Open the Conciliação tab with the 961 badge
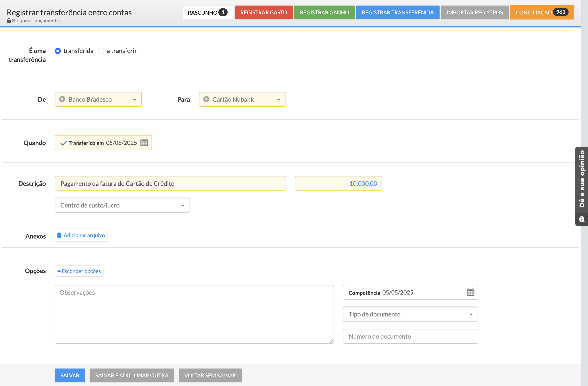This screenshot has height=386, width=588. (x=542, y=12)
